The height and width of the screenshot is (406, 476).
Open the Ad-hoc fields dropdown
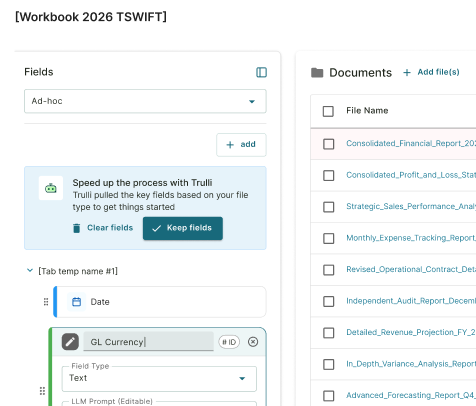pyautogui.click(x=145, y=101)
